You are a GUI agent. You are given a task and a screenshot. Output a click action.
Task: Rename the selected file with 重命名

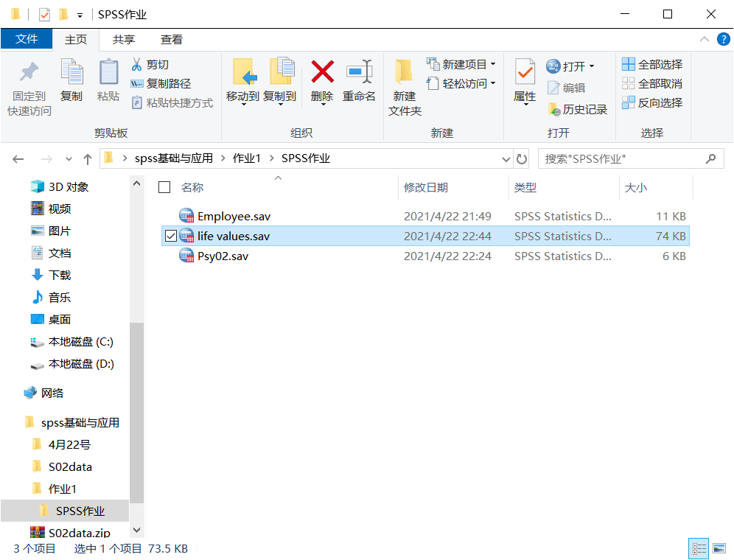click(x=359, y=80)
